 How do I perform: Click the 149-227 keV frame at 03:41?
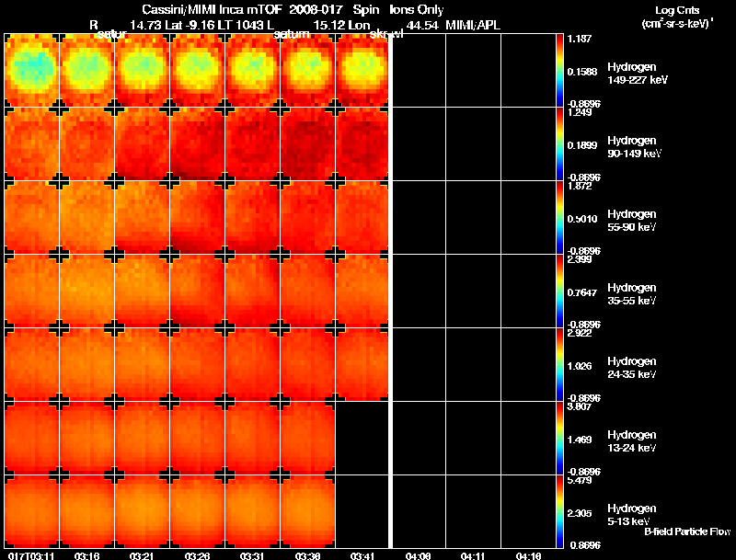pos(362,71)
